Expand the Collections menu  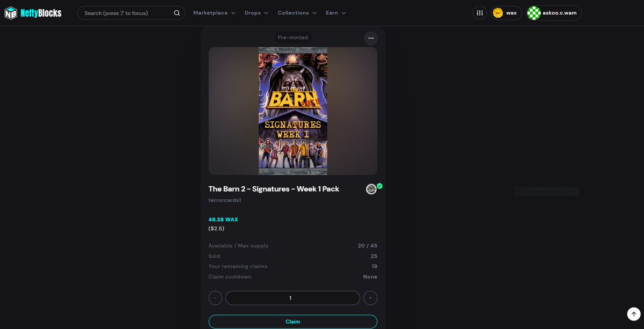click(x=297, y=13)
